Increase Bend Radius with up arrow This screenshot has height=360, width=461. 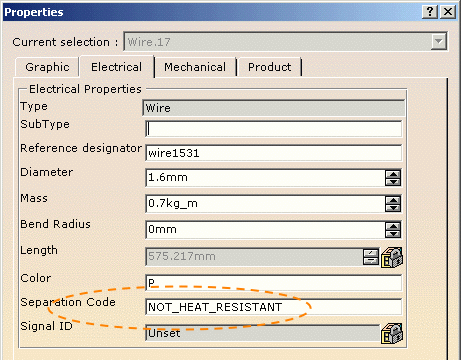[393, 226]
